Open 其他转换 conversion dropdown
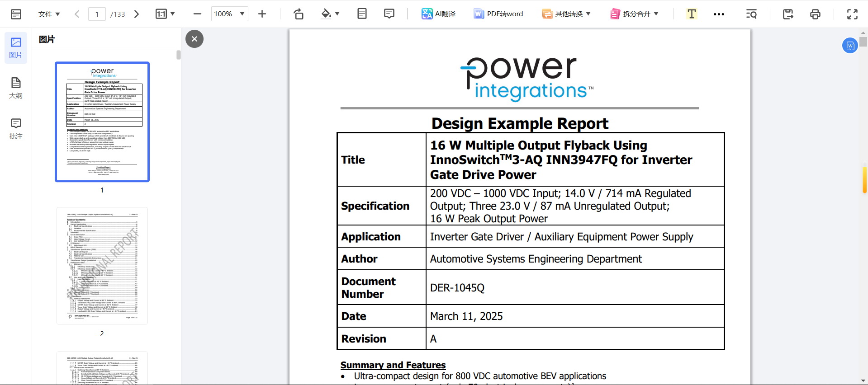Image resolution: width=868 pixels, height=385 pixels. tap(566, 14)
